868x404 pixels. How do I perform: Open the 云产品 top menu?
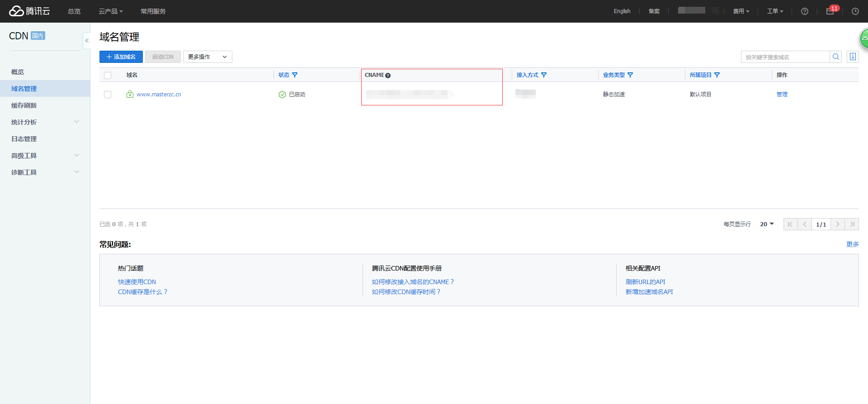110,11
